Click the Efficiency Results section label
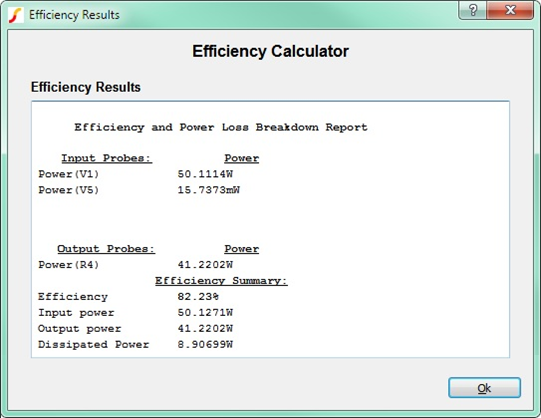This screenshot has width=541, height=418. (x=86, y=87)
